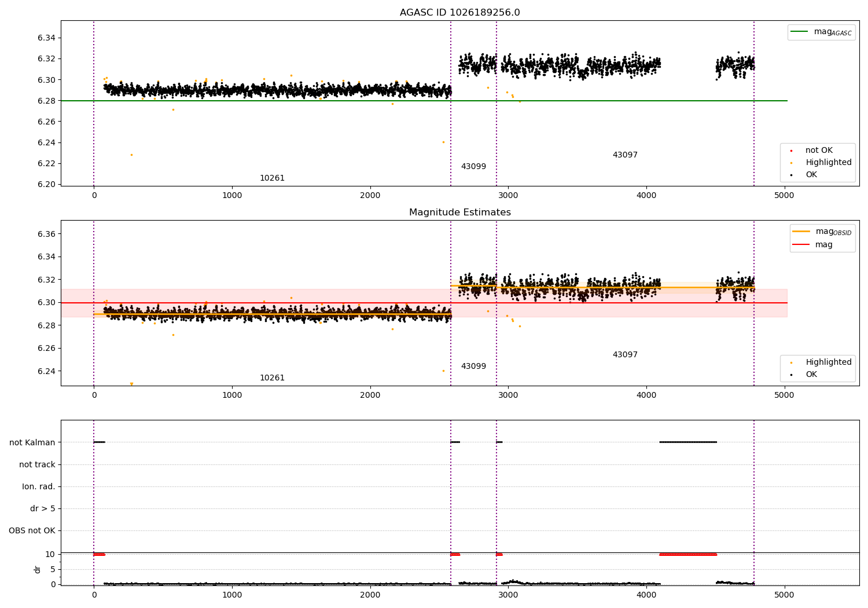Image resolution: width=868 pixels, height=608 pixels.
Task: Click '6.34' tick in Magnitude Estimates plot
Action: pyautogui.click(x=46, y=257)
